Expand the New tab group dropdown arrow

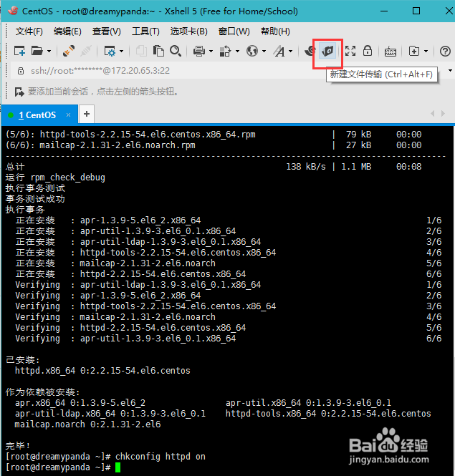click(x=426, y=51)
